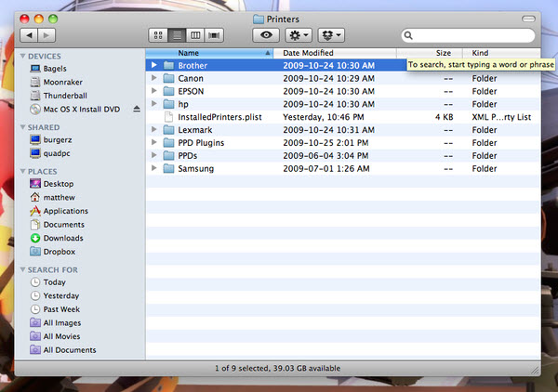
Task: Click the Brother folder icon
Action: click(x=168, y=65)
